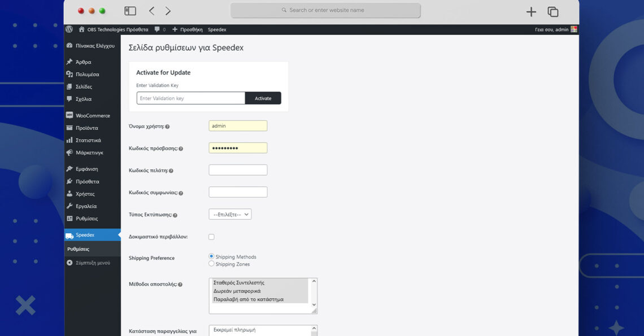
Task: Show help tooltip for Όνομα χρήστη
Action: tap(167, 126)
